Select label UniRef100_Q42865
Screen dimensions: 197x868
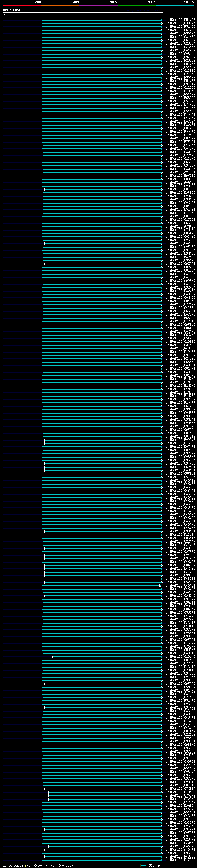coord(180,592)
